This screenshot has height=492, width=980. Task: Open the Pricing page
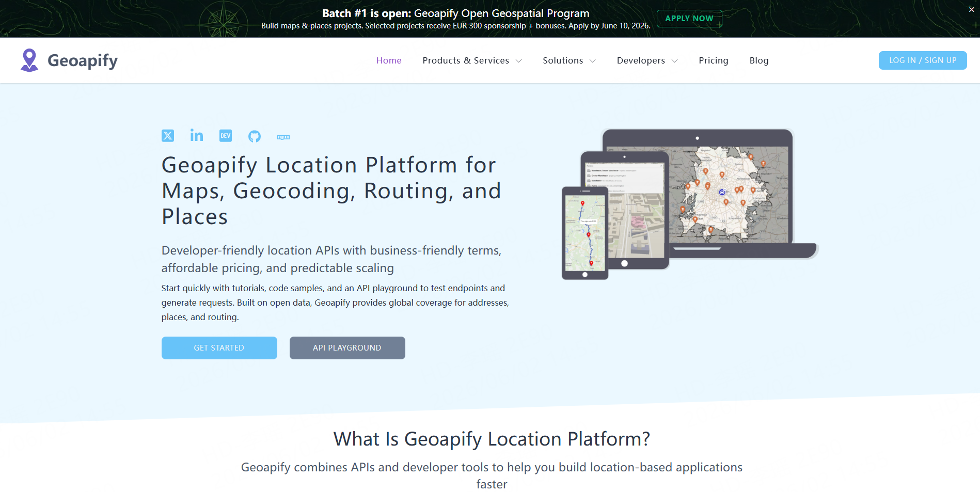click(x=714, y=60)
